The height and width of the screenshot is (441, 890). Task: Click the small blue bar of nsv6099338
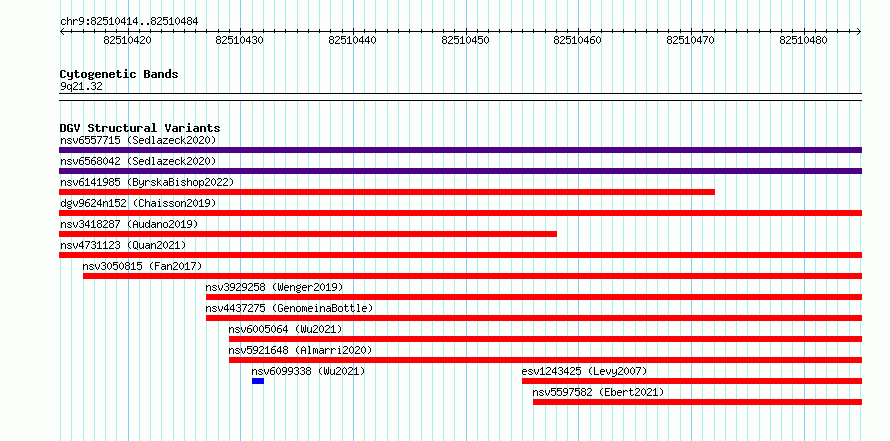click(x=258, y=381)
